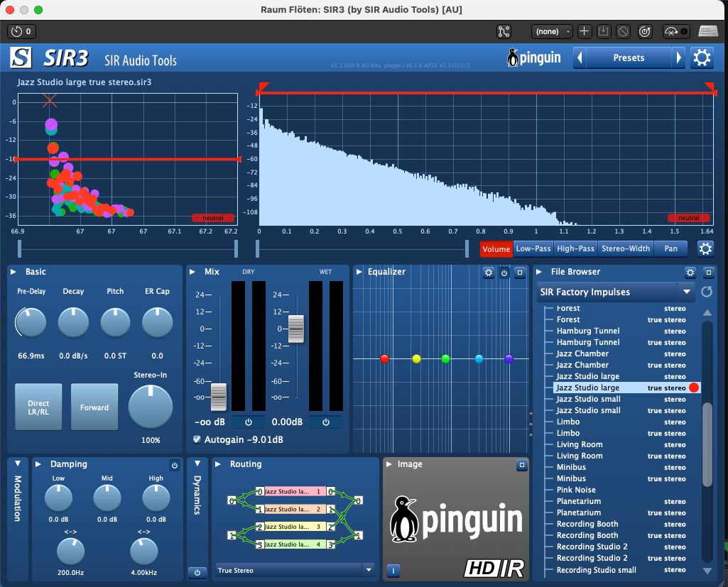Viewport: 728px width, 587px height.
Task: Click the neutral button on the left graph
Action: click(x=212, y=218)
